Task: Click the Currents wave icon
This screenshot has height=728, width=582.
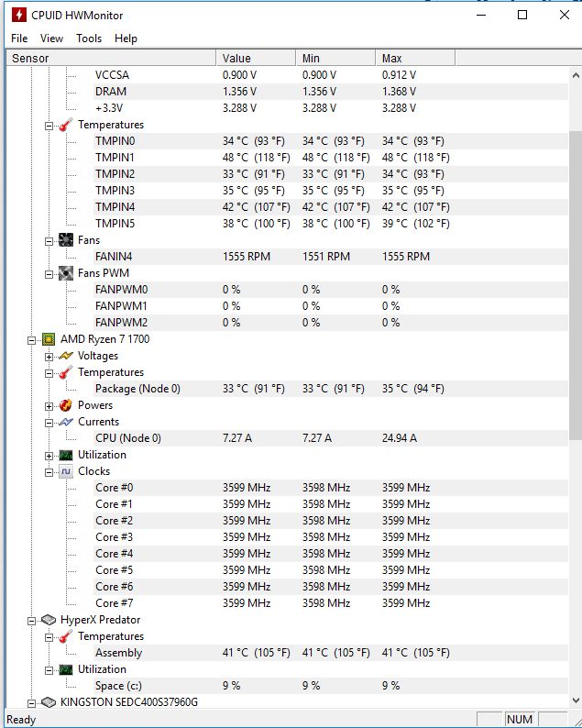Action: click(66, 422)
